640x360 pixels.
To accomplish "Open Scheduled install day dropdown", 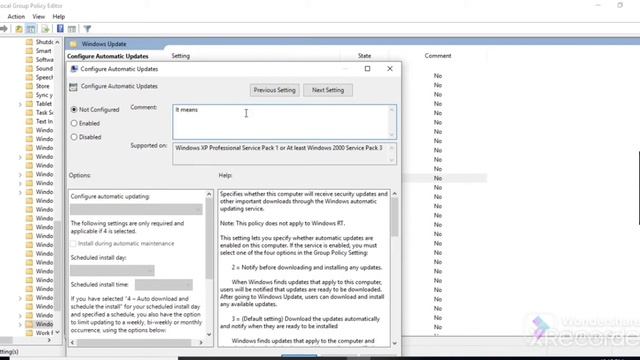I will (112, 270).
